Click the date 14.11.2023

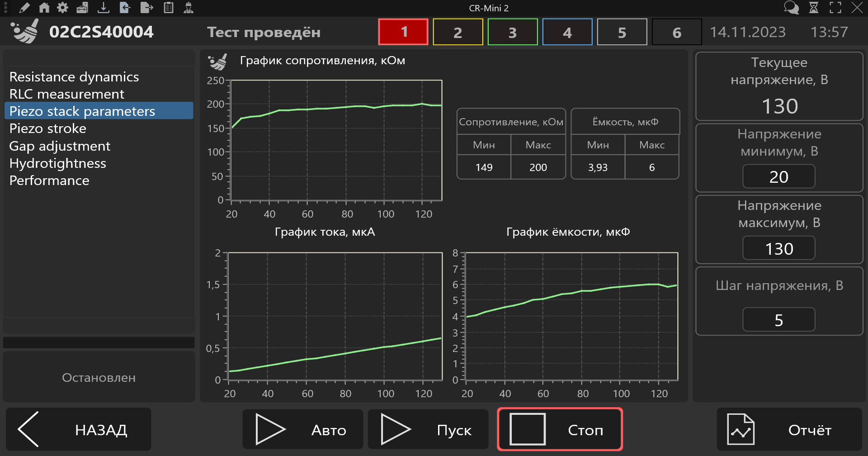click(x=748, y=32)
